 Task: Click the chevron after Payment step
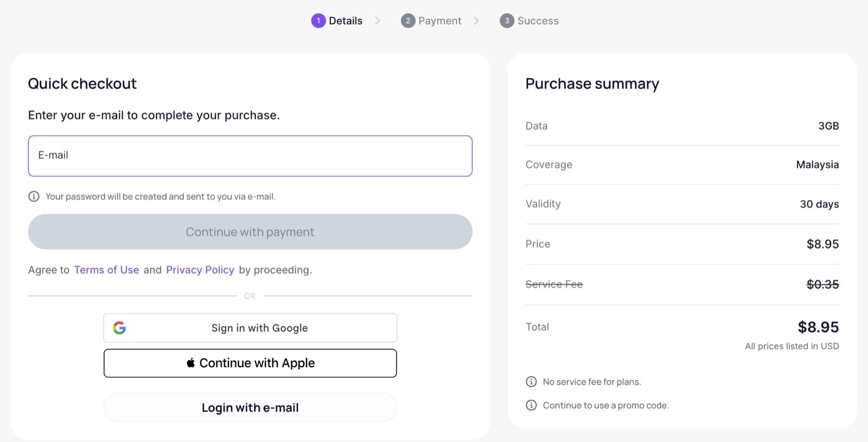tap(476, 21)
